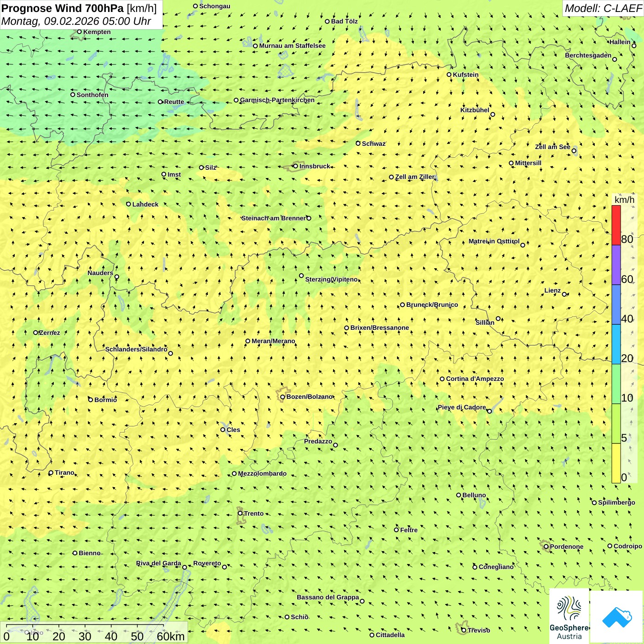Click the 'Matrei in Osttirol' label
This screenshot has height=644, width=644.
pos(494,241)
